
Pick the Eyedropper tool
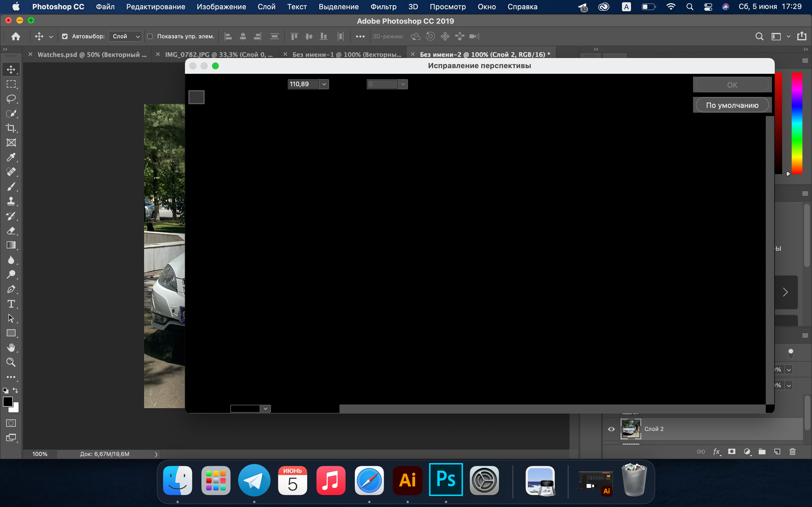point(11,157)
